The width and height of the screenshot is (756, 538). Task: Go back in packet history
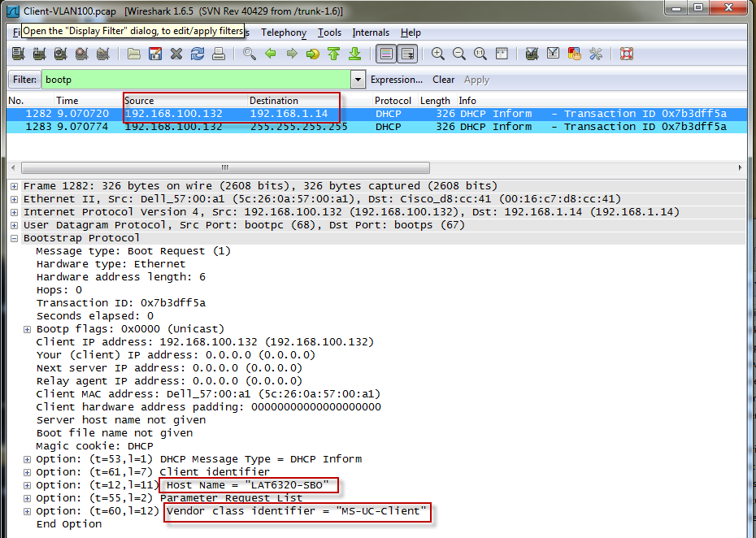(271, 54)
